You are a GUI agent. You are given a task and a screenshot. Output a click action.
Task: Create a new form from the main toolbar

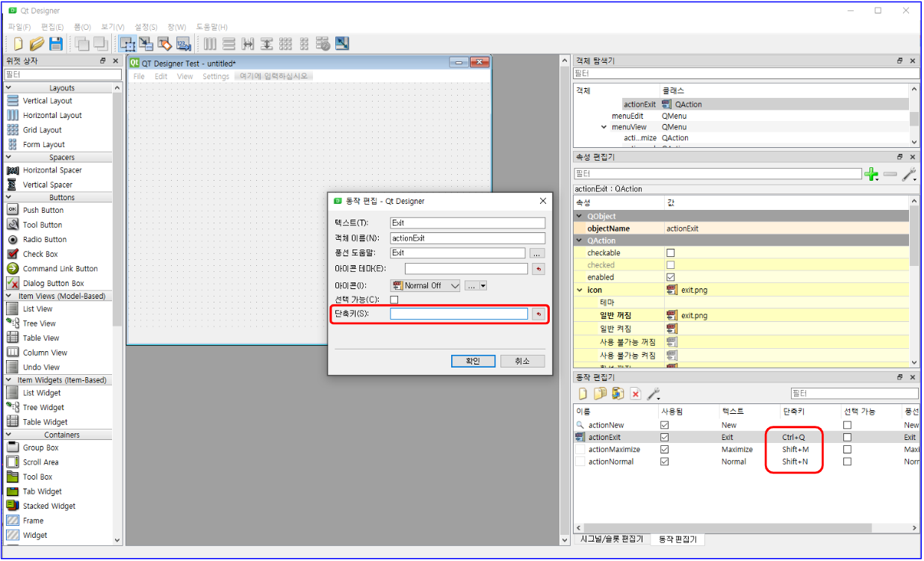(19, 43)
